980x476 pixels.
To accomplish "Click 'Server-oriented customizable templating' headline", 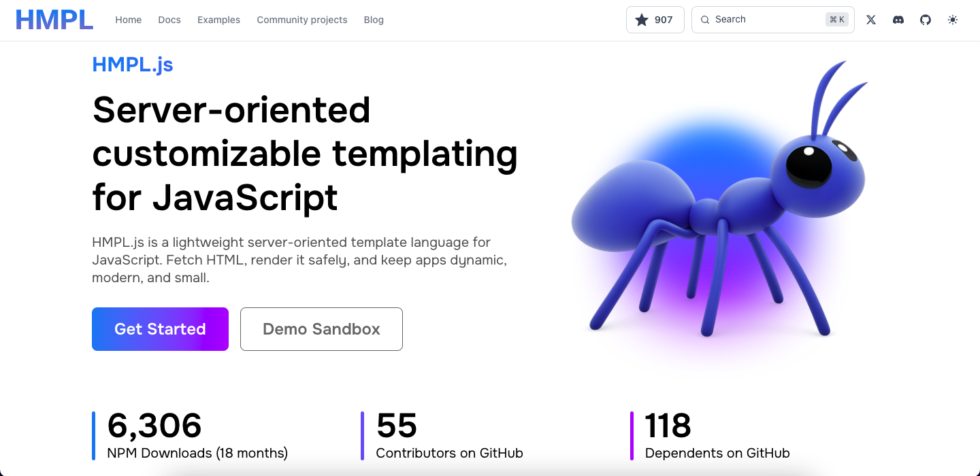I will click(305, 154).
